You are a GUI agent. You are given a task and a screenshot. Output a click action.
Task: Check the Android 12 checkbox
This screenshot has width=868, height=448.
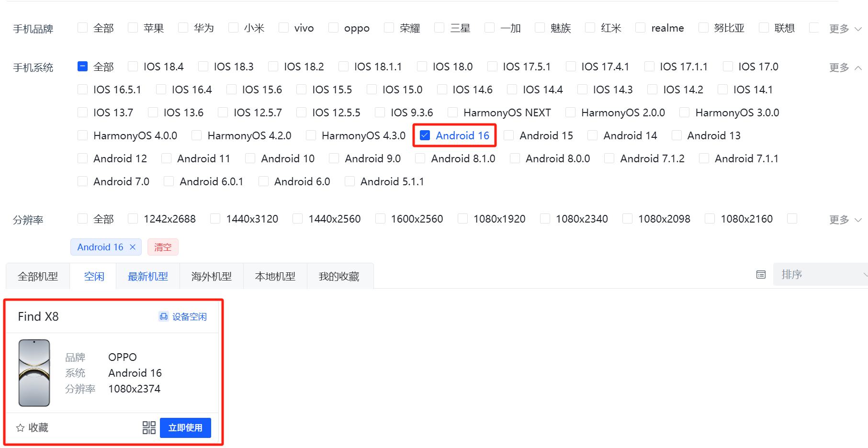[x=82, y=158]
